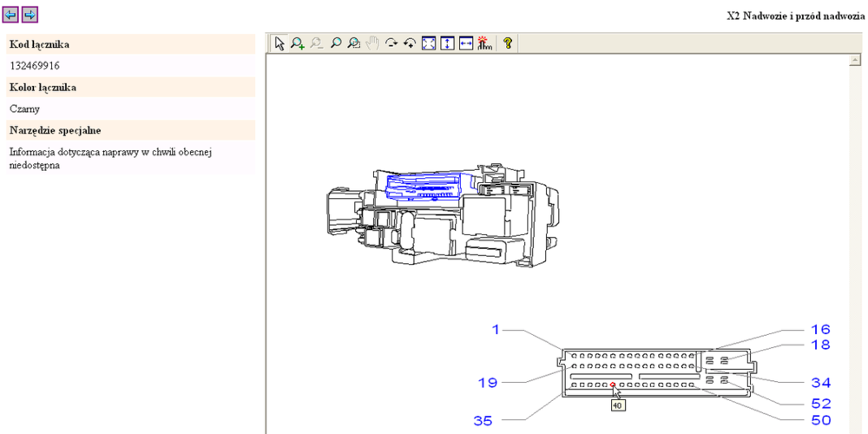This screenshot has width=868, height=434.
Task: Click the vertical scrollbar up arrow
Action: point(855,61)
